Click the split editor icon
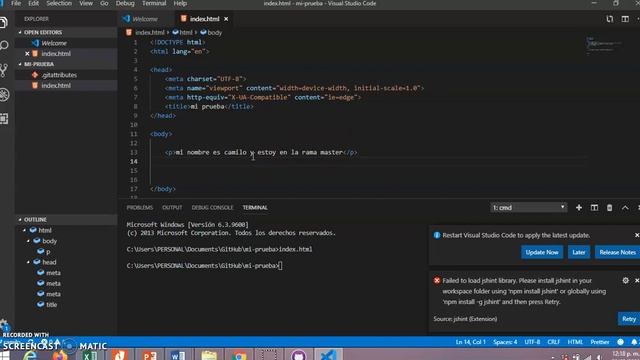Image resolution: width=640 pixels, height=360 pixels. point(625,19)
